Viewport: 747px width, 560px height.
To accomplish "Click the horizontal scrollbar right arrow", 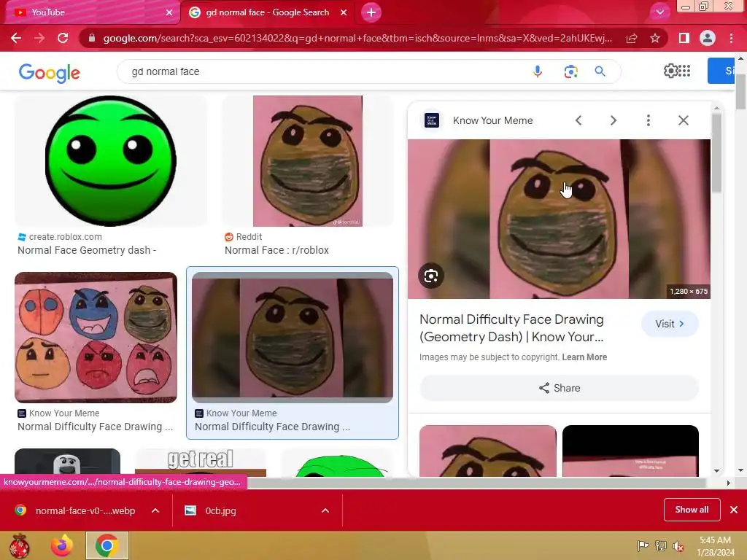I will (x=728, y=483).
